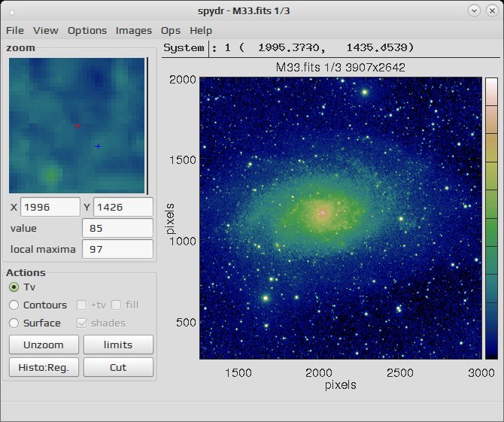Image resolution: width=504 pixels, height=422 pixels.
Task: Close the spydr window
Action: (492, 11)
